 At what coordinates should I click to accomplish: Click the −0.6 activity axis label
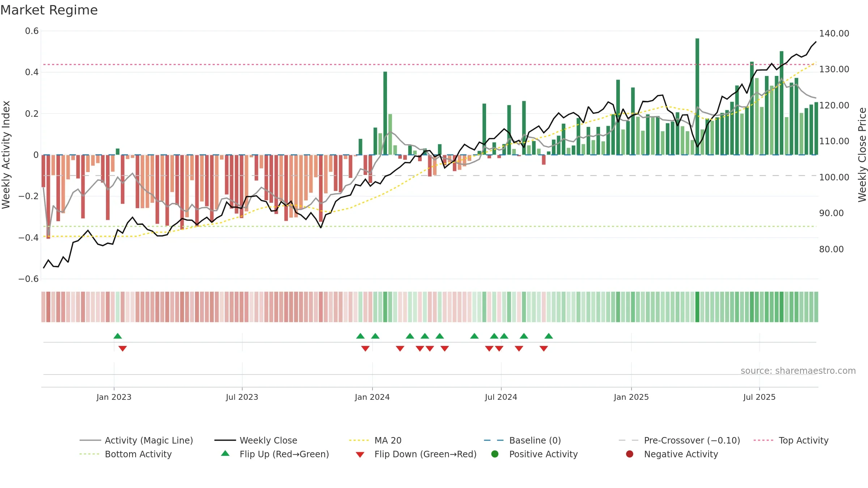(29, 279)
